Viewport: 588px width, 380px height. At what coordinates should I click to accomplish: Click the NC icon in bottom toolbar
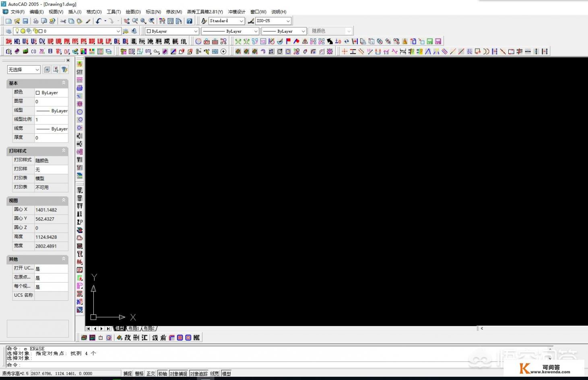tap(196, 338)
